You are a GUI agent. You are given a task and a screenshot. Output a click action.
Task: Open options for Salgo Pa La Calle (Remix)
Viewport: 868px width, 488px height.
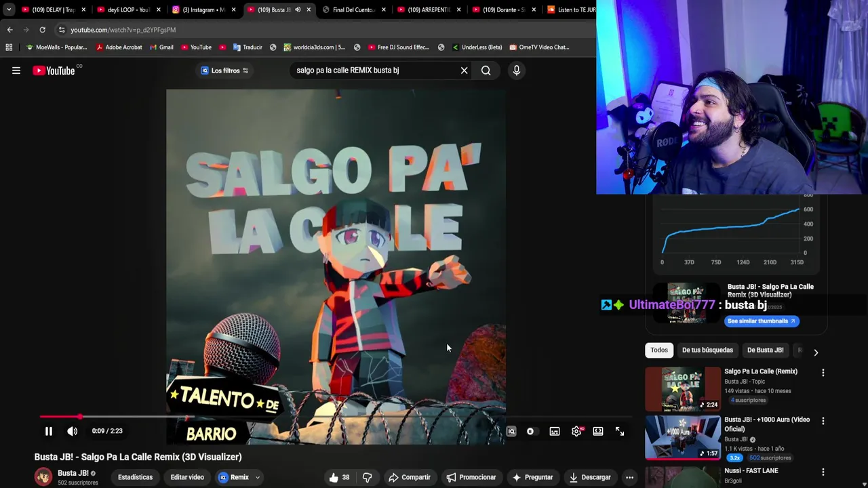tap(823, 373)
